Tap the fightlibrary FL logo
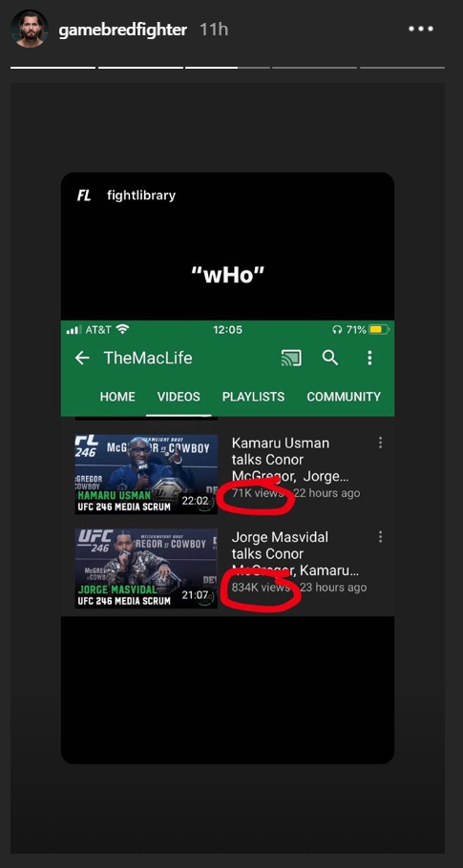463x868 pixels. 84,196
